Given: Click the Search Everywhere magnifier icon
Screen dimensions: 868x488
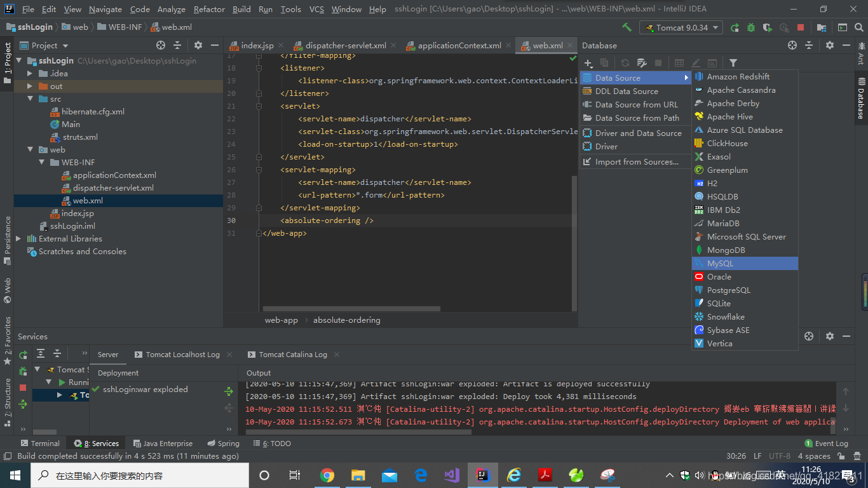Looking at the screenshot, I should (858, 27).
